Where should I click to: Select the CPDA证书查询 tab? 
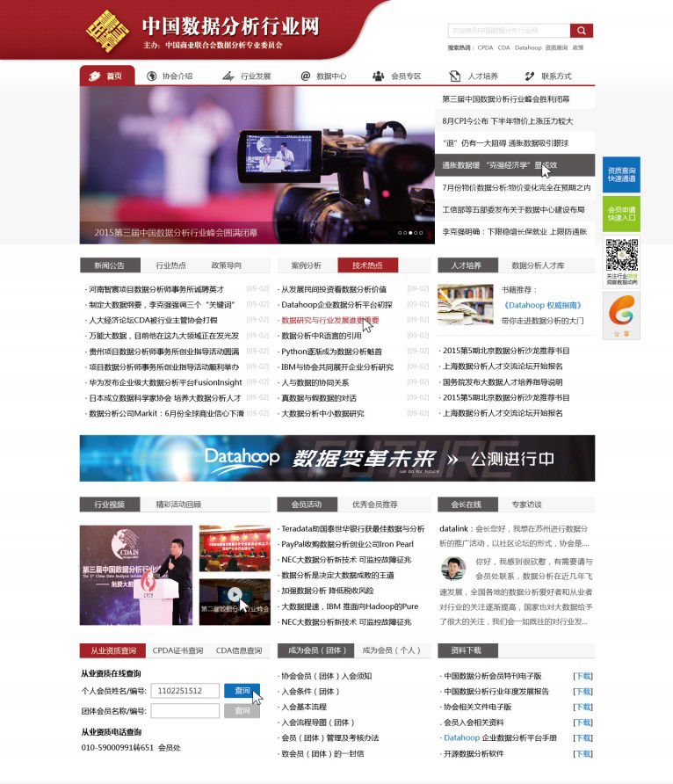(177, 650)
